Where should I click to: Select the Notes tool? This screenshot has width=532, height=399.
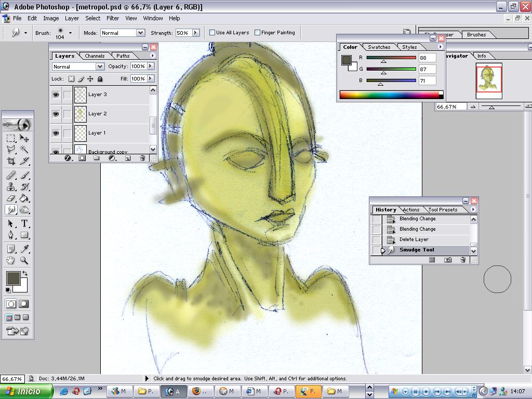[x=11, y=249]
